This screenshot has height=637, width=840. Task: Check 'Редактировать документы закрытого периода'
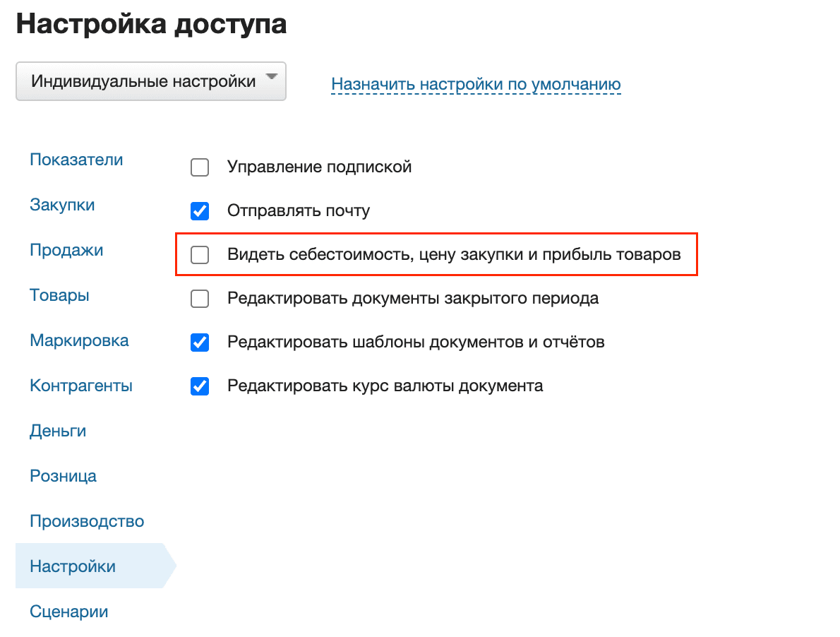point(200,299)
